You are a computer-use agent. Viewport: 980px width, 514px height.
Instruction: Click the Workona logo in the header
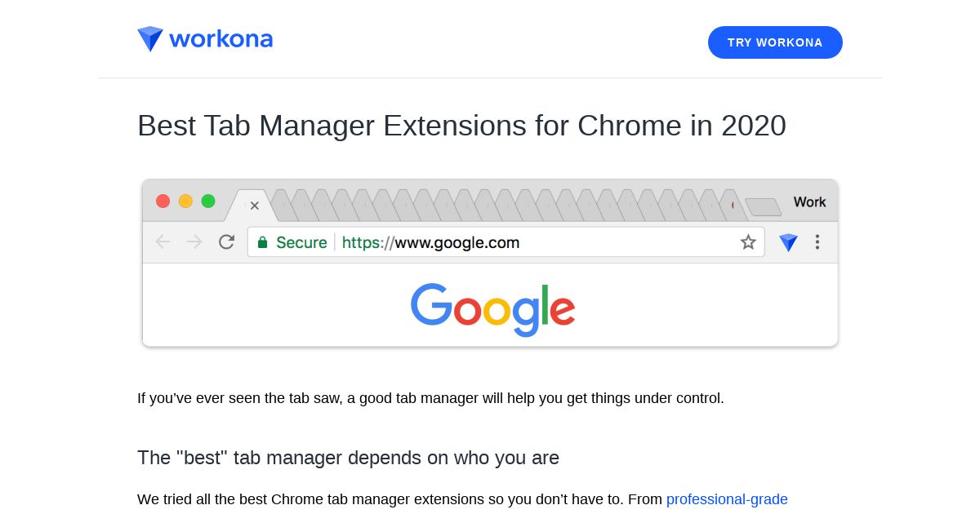[205, 39]
